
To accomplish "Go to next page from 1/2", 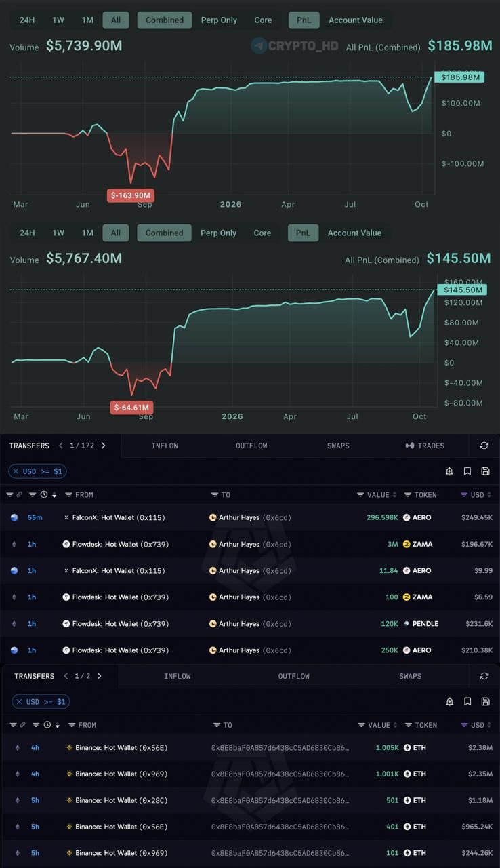I will [99, 676].
